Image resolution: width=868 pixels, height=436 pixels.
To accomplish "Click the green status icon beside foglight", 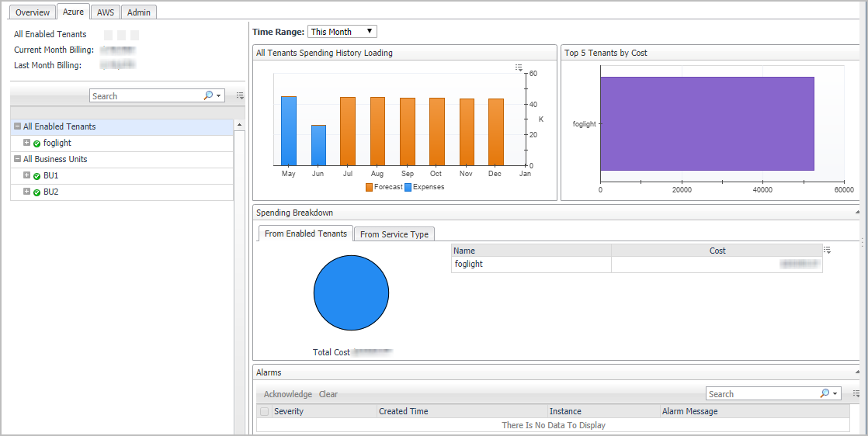I will tap(37, 144).
